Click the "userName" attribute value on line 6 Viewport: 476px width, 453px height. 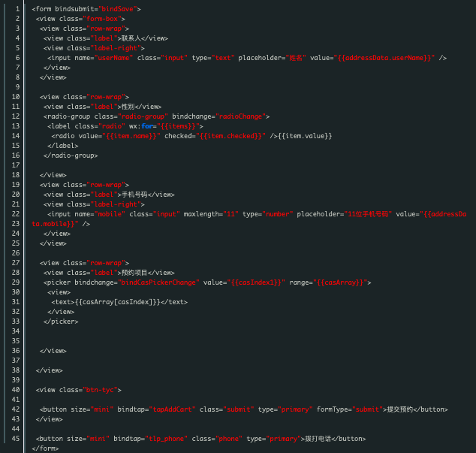point(113,58)
